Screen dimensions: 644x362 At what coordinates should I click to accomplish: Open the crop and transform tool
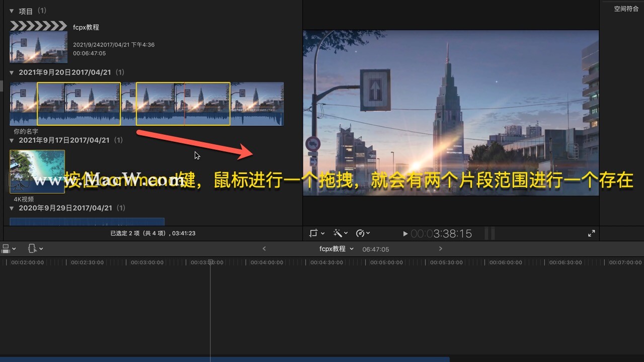click(313, 233)
